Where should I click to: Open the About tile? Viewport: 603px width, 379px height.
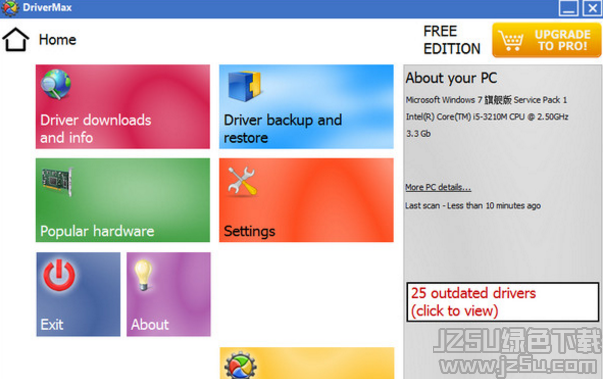click(x=168, y=294)
